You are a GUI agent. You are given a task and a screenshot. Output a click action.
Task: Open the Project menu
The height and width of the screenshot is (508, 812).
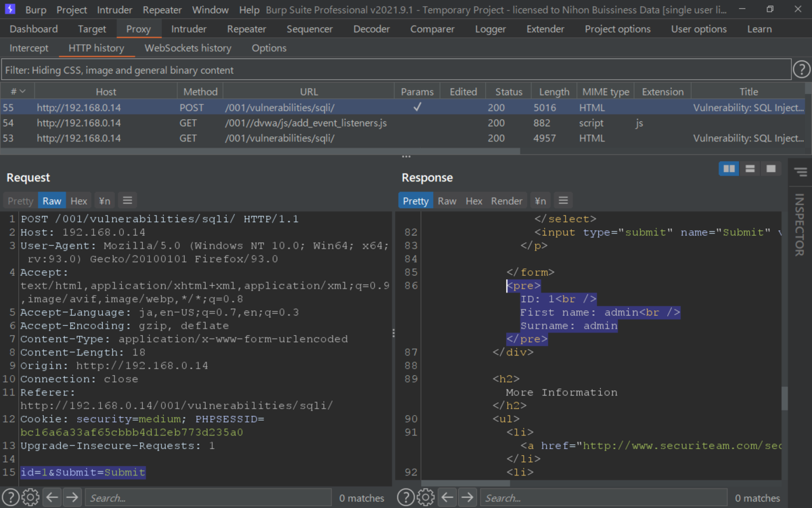(72, 10)
